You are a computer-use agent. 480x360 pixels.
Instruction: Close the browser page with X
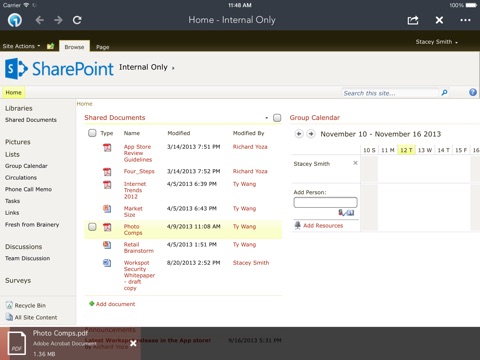point(439,20)
